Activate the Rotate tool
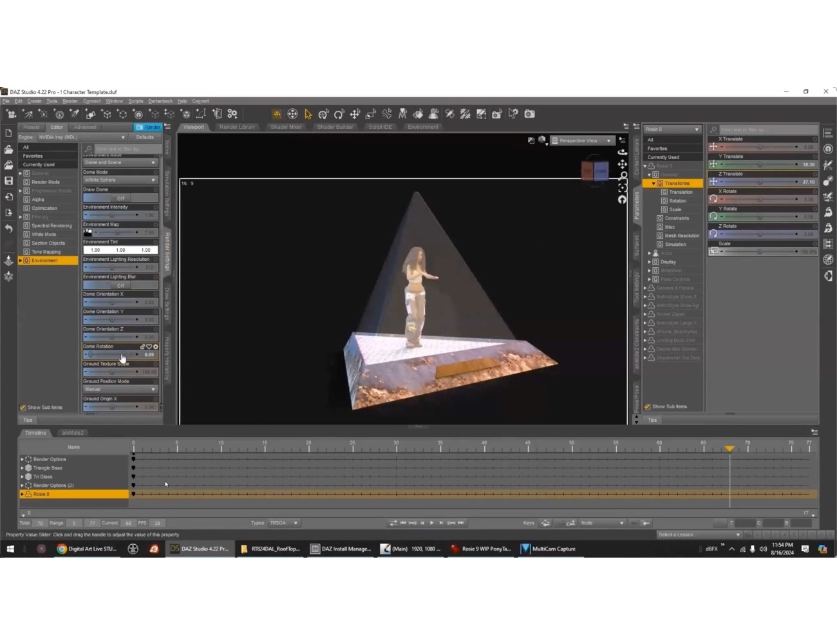The image size is (837, 644). click(339, 114)
